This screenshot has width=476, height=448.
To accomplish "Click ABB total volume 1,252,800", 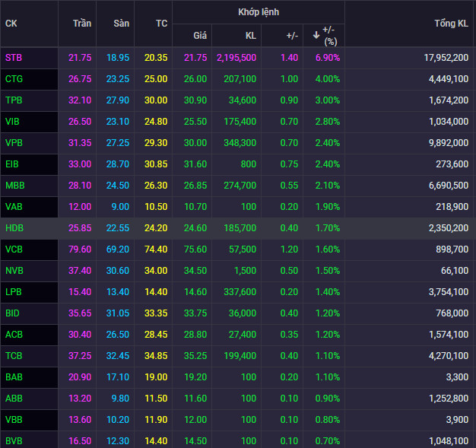I will [x=449, y=399].
